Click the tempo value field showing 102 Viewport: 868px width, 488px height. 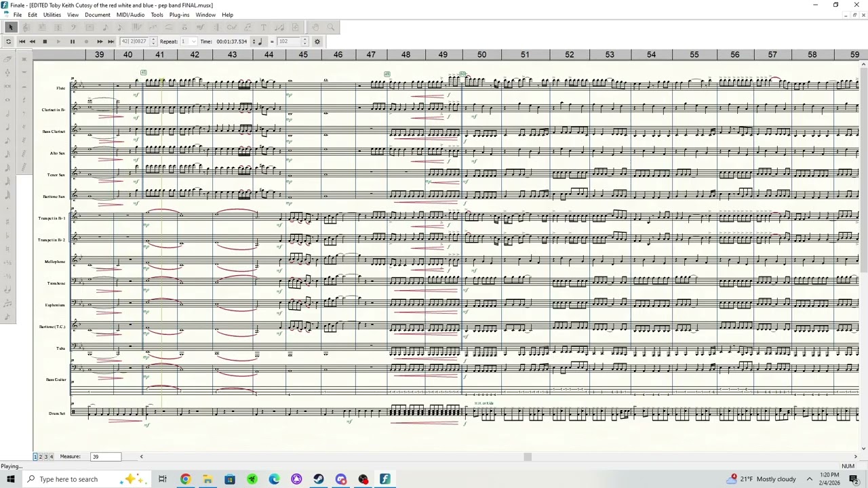[288, 41]
